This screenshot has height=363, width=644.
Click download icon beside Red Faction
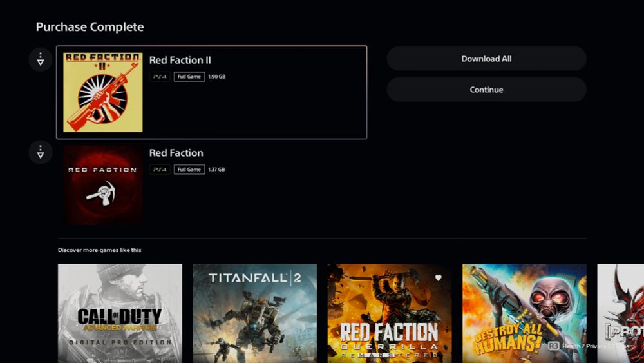coord(40,152)
